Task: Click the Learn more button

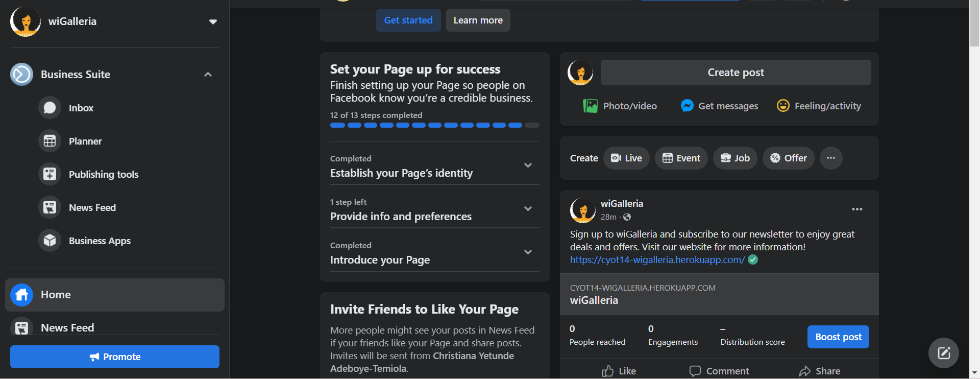Action: [478, 20]
